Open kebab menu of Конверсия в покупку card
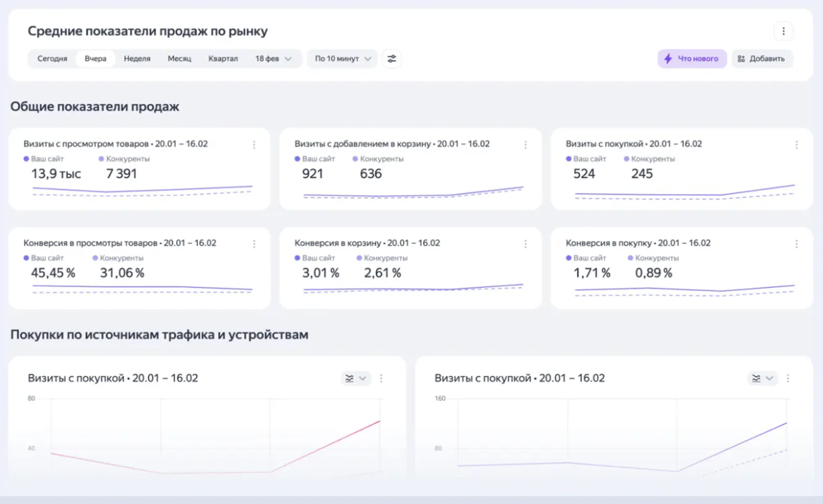Screen dimensions: 823x504 797,244
